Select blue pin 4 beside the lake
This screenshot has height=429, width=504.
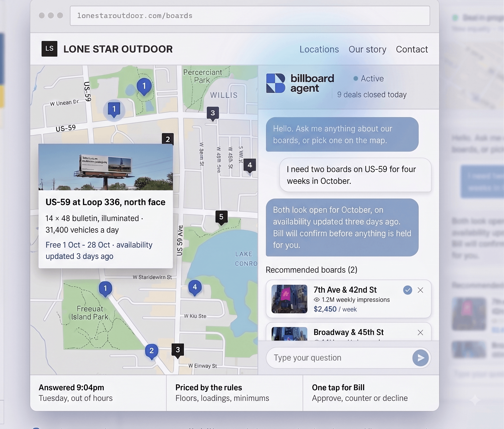point(195,288)
